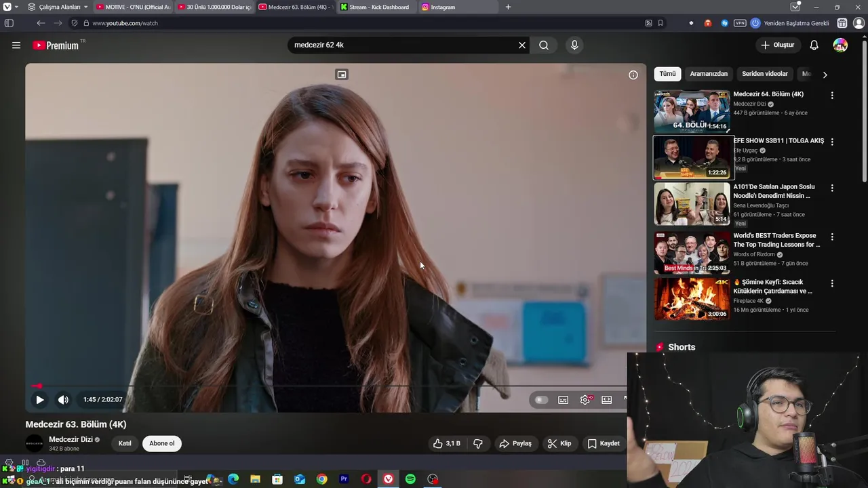868x488 pixels.
Task: Toggle the browser VPN button
Action: coord(740,23)
